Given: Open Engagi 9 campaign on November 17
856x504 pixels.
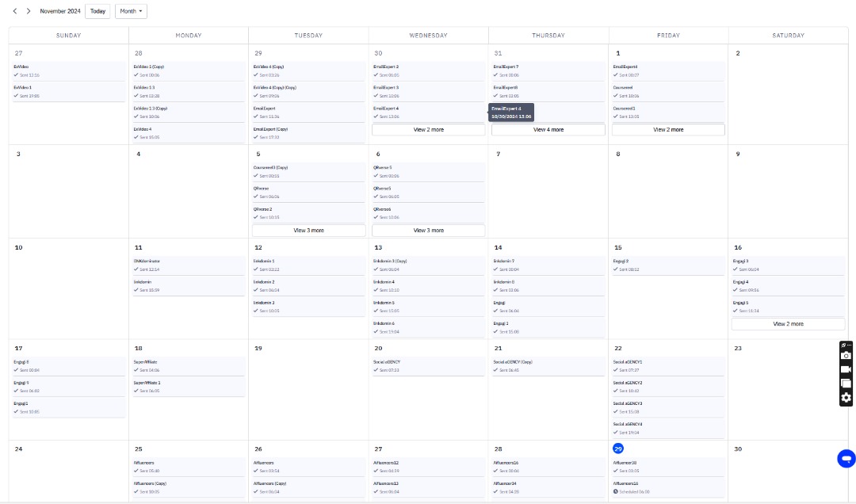Looking at the screenshot, I should (x=69, y=388).
